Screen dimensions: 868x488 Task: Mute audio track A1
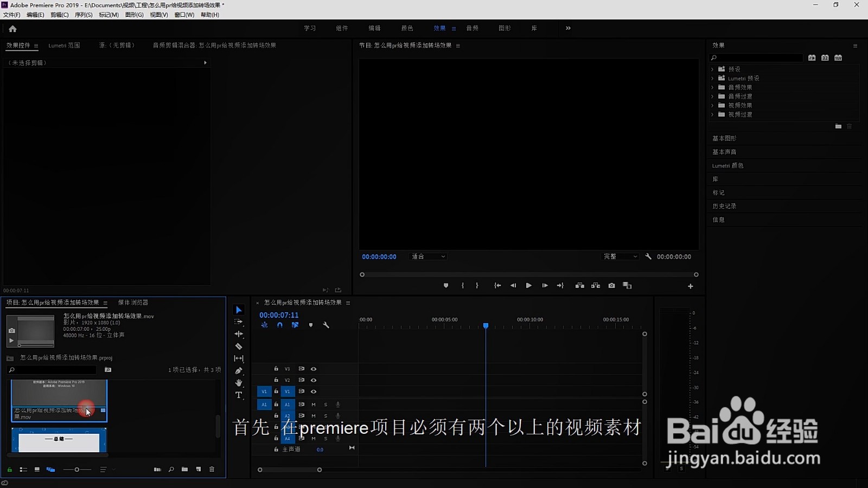click(314, 404)
